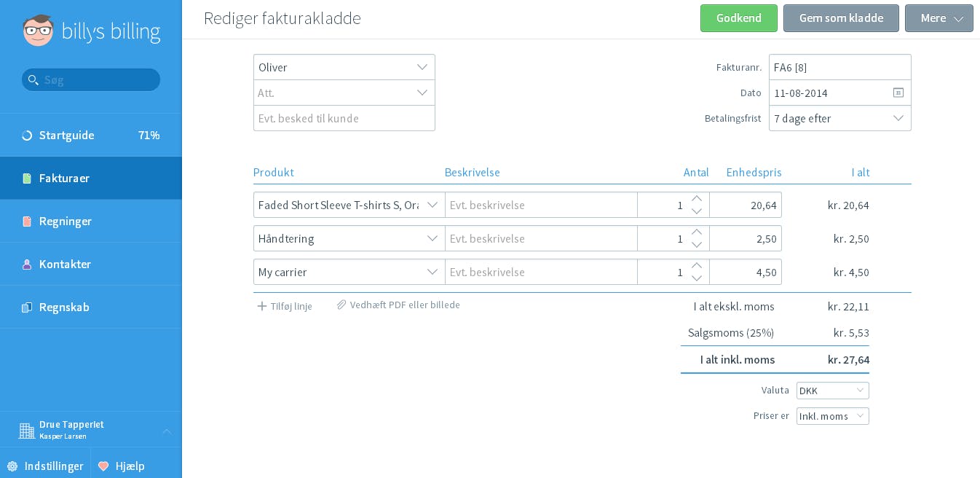
Task: Decrease quantity for Faded Short Sleeve T-shirts
Action: pyautogui.click(x=697, y=211)
